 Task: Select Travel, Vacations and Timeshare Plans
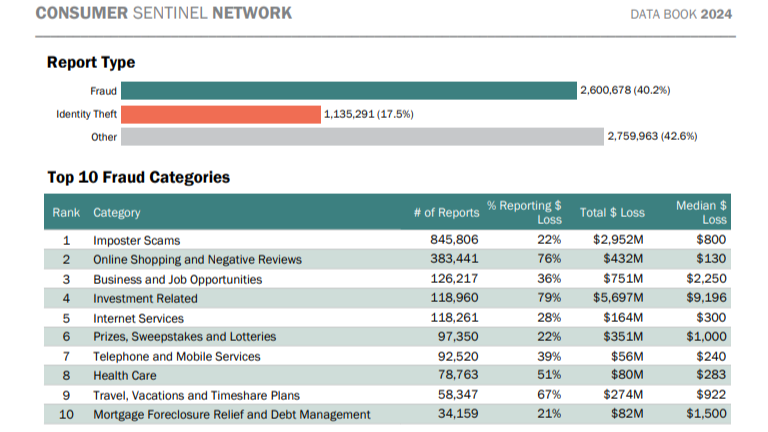[x=196, y=395]
